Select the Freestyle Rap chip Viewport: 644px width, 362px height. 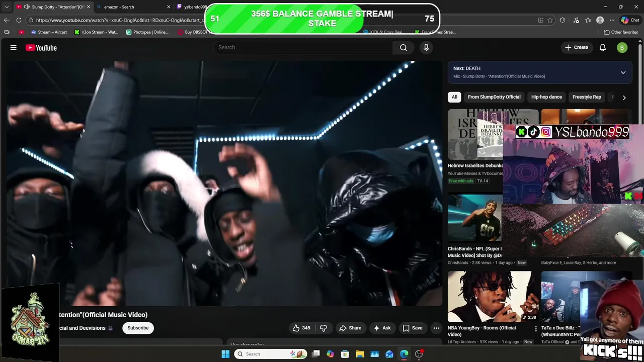tap(587, 97)
